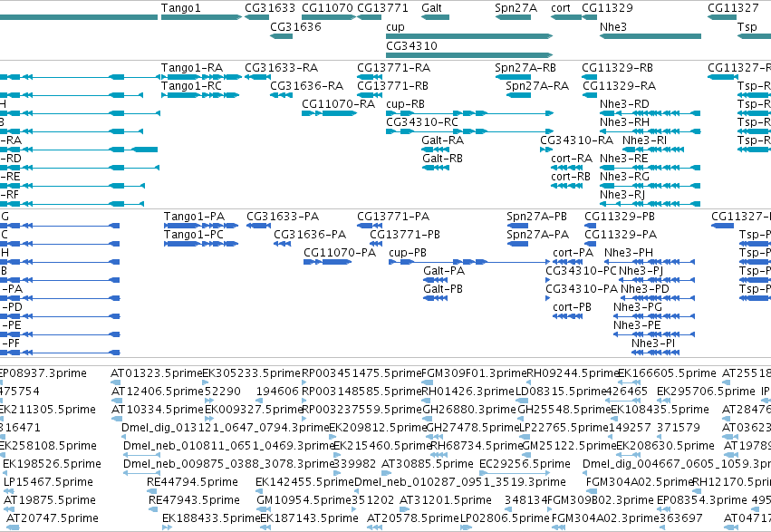Screen dimensions: 771x532
Task: Select the EC29256.5prime EST feature
Action: 516,473
